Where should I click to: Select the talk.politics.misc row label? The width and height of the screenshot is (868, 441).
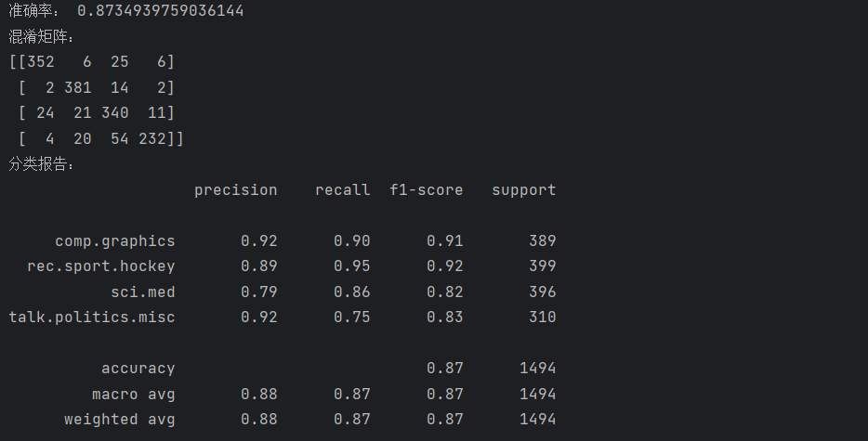pyautogui.click(x=92, y=318)
